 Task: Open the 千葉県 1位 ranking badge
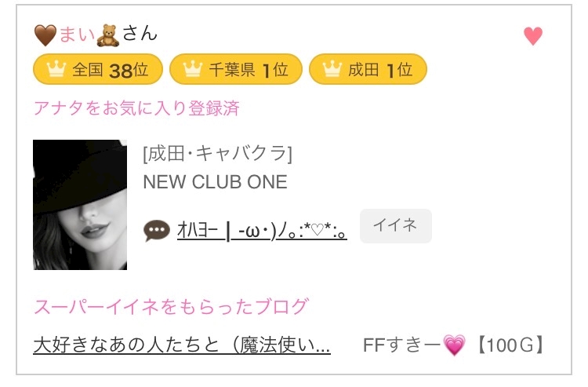click(235, 70)
